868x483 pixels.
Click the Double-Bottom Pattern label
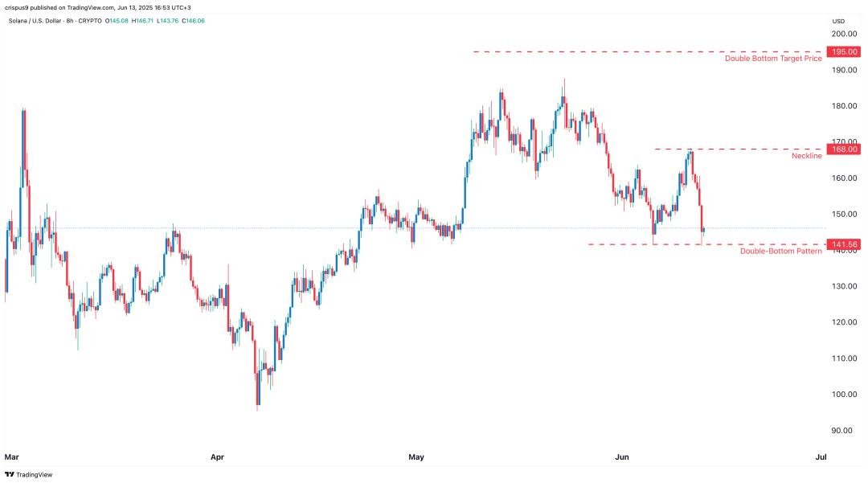[781, 252]
